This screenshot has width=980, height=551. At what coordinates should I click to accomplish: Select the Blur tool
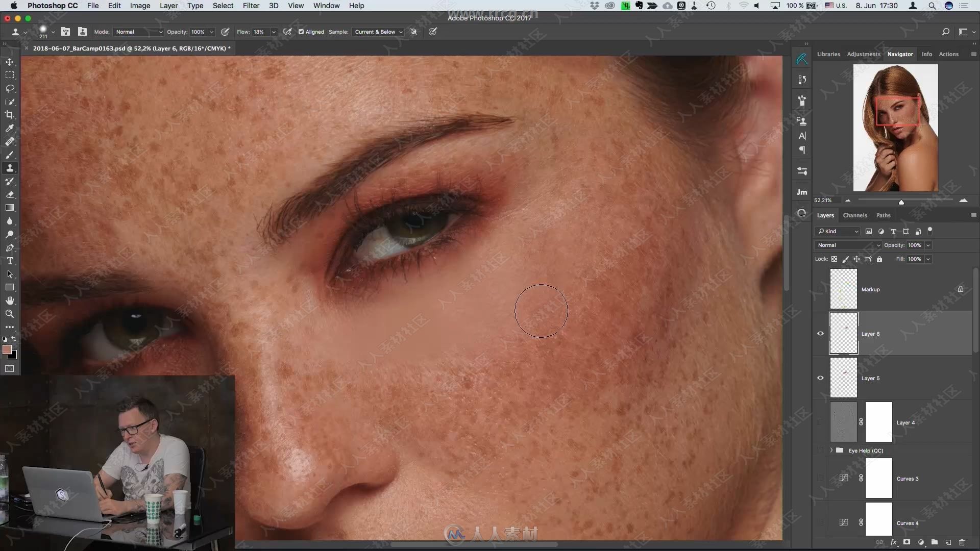coord(10,221)
